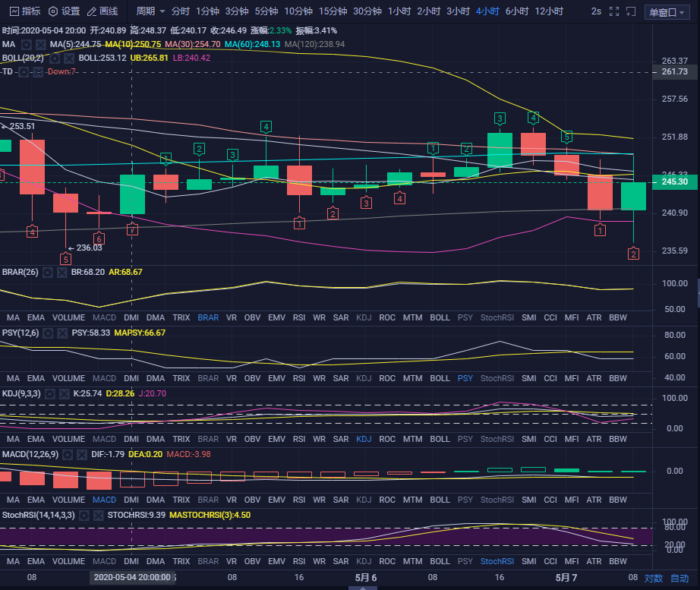Open the 设置 chart settings
The image size is (700, 590).
point(64,11)
